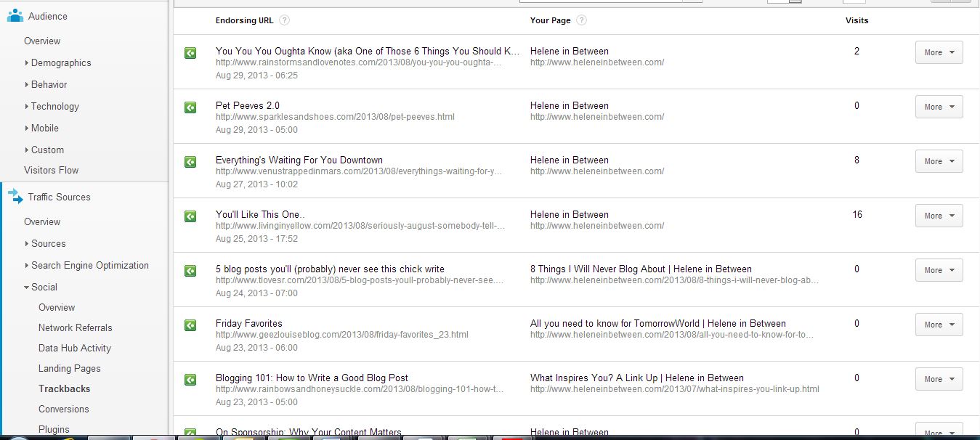Viewport: 980px width, 440px height.
Task: Open More dropdown for Blogging 101 row
Action: pyautogui.click(x=939, y=379)
